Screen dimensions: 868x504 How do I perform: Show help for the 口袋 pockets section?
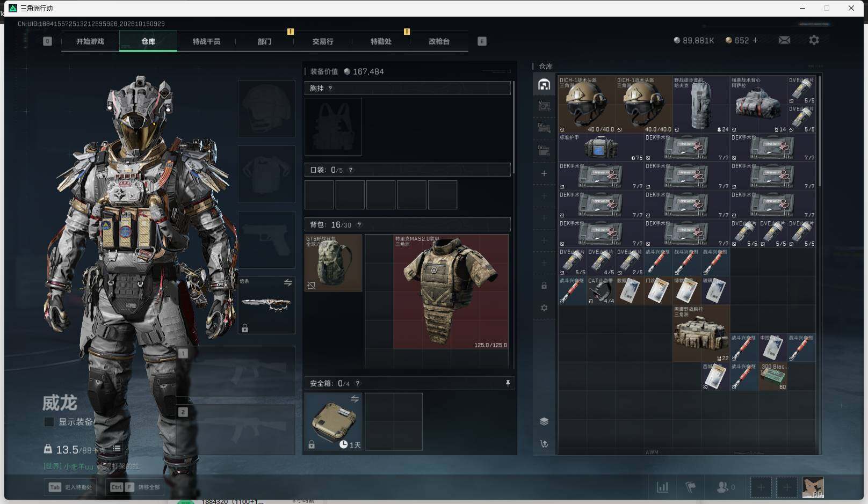351,170
